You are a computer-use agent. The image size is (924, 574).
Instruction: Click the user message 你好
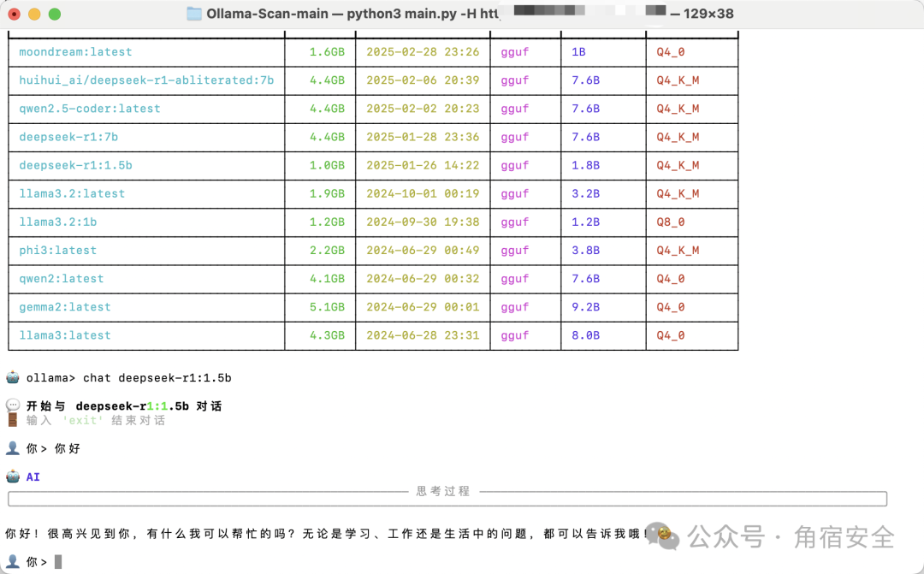click(68, 448)
